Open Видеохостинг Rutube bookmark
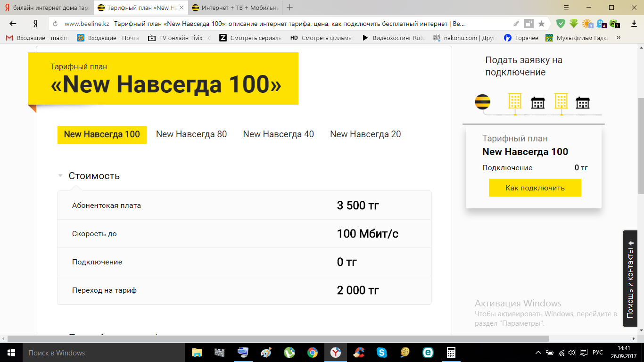This screenshot has height=362, width=644. point(394,38)
